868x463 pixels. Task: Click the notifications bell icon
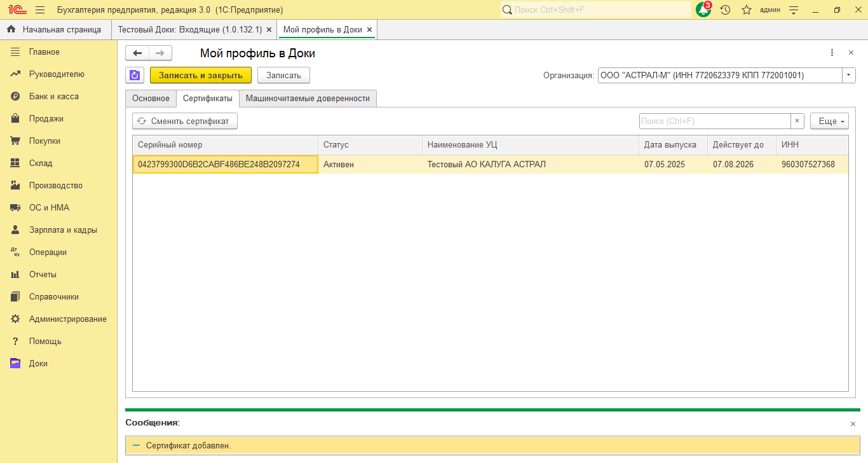(x=703, y=10)
